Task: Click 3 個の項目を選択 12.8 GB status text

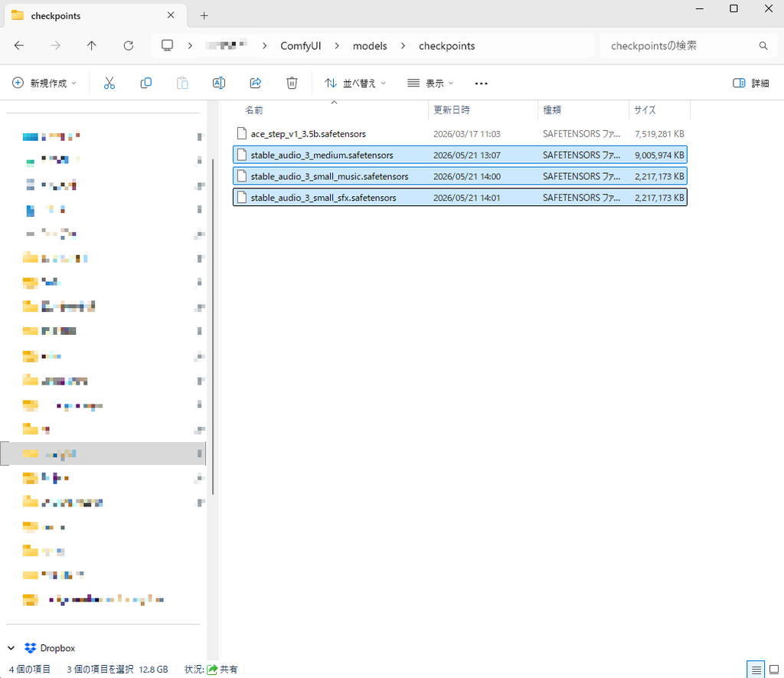Action: [117, 670]
